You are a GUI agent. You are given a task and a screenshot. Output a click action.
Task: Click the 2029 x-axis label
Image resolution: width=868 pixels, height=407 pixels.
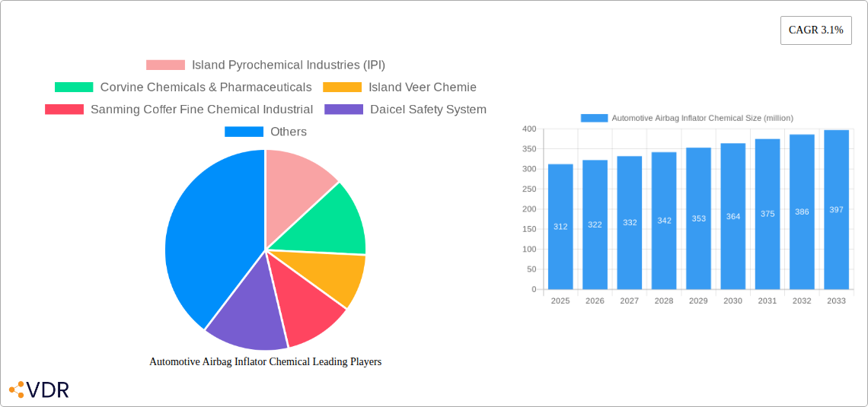tap(699, 300)
